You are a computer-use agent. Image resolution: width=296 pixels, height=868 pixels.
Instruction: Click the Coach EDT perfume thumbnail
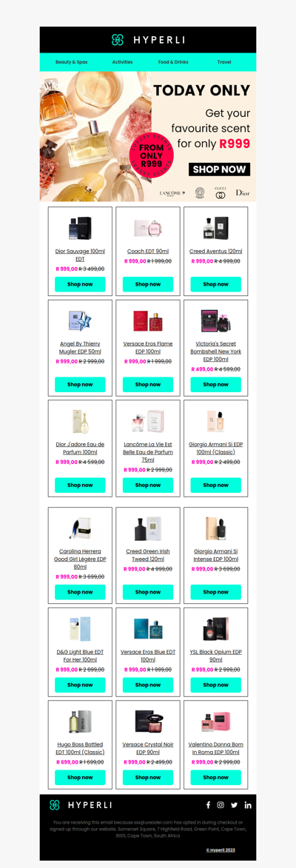click(148, 227)
